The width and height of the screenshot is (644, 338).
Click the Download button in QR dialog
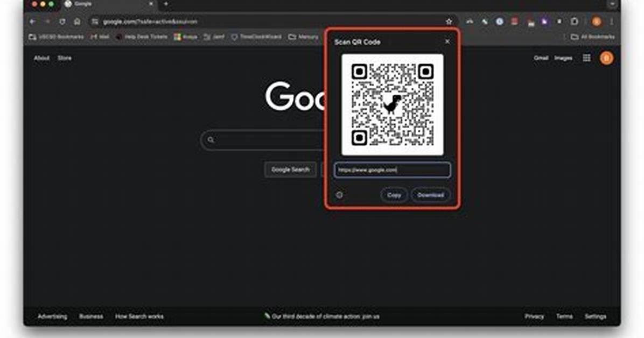tap(430, 195)
